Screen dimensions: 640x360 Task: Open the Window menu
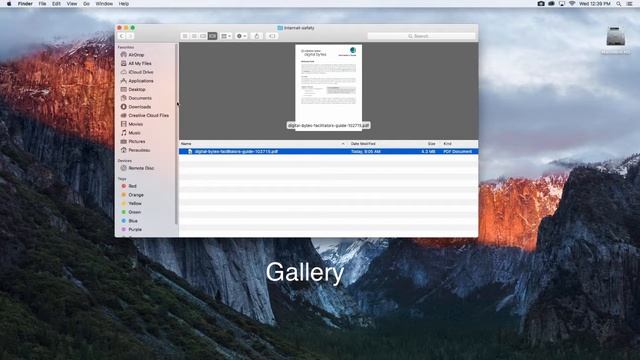[x=104, y=4]
